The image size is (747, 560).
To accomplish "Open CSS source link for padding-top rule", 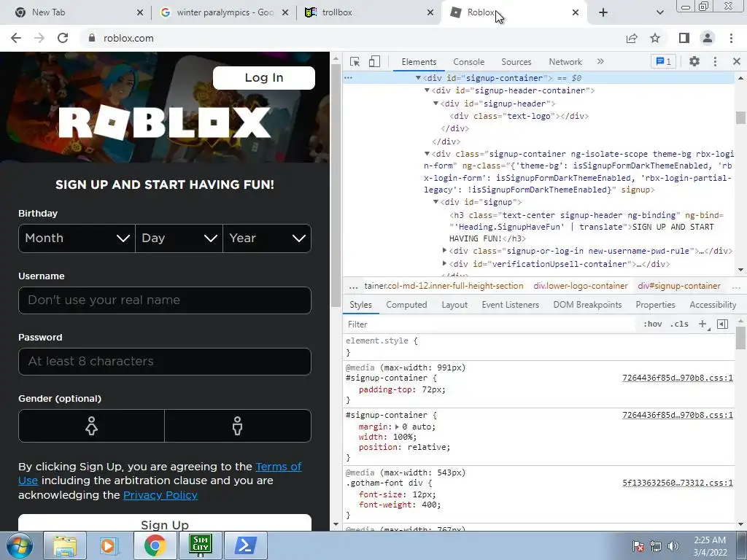I will (678, 378).
